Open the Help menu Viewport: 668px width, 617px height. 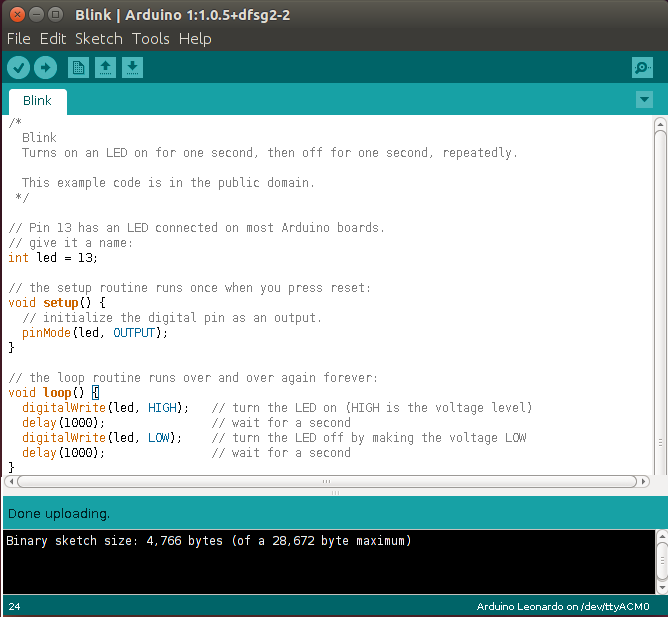195,39
